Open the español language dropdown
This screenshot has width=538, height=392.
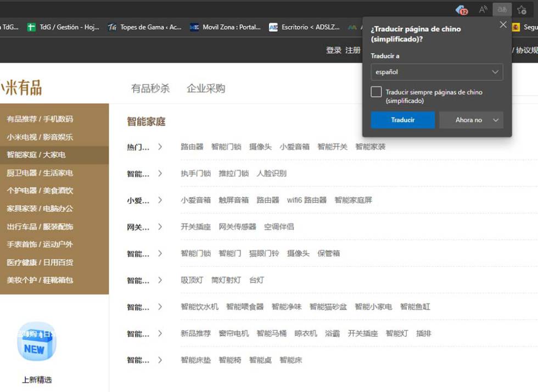coord(437,72)
